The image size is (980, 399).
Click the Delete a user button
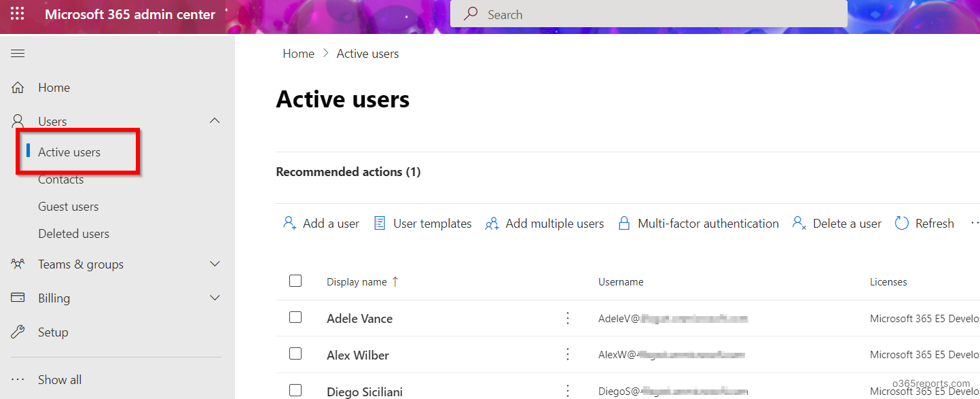[837, 223]
